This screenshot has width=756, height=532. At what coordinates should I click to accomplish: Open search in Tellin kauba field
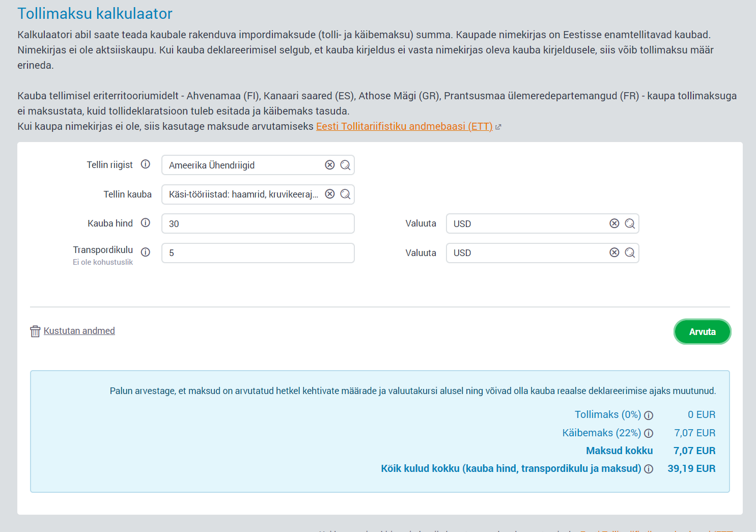click(x=345, y=194)
